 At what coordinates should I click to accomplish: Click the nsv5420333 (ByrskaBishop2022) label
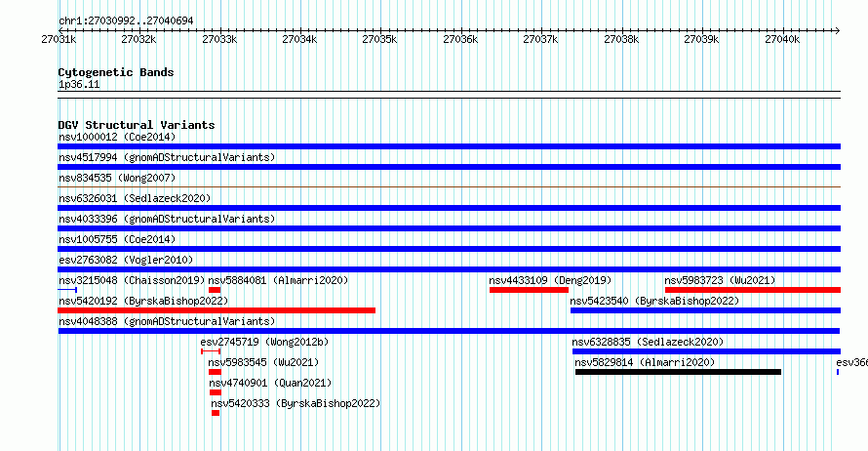(296, 403)
